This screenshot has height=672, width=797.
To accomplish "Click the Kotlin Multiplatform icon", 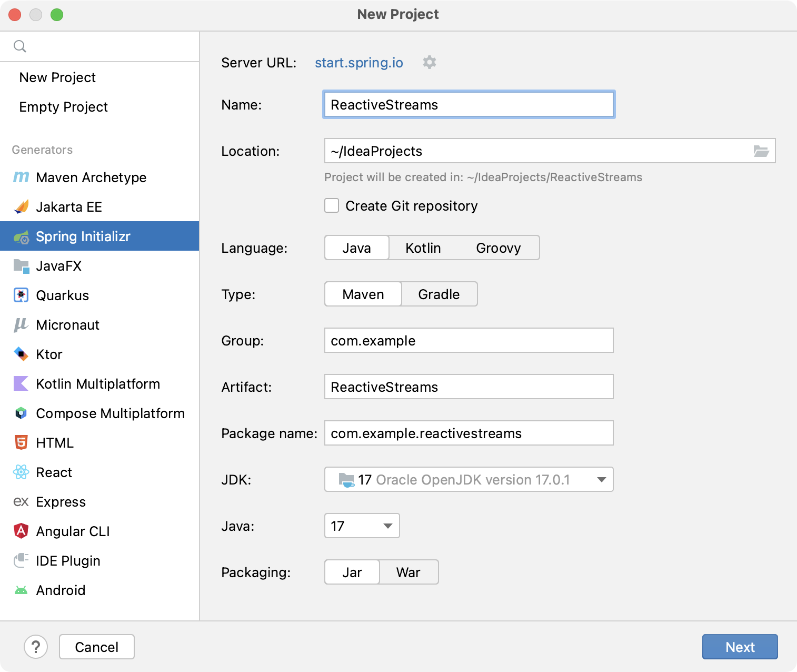I will [x=21, y=383].
